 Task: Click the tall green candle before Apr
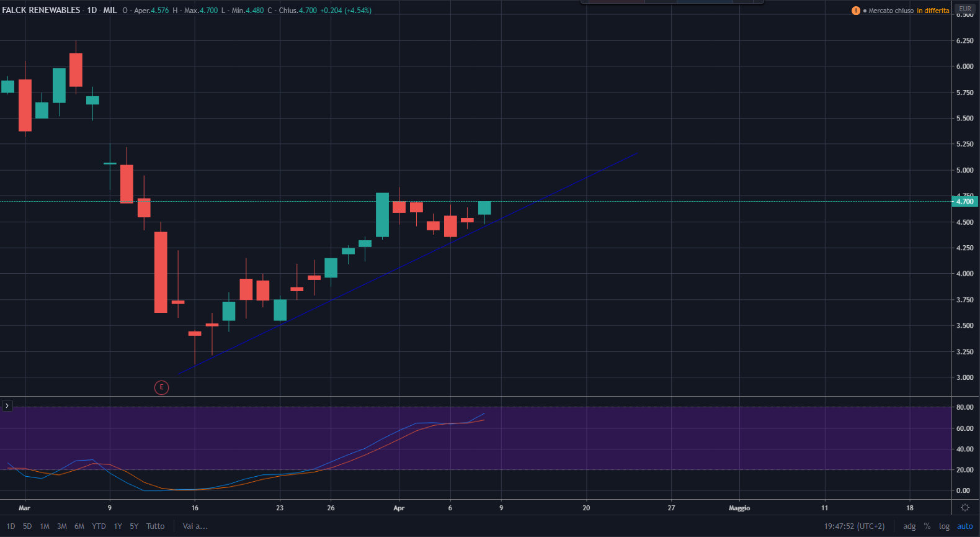click(382, 215)
